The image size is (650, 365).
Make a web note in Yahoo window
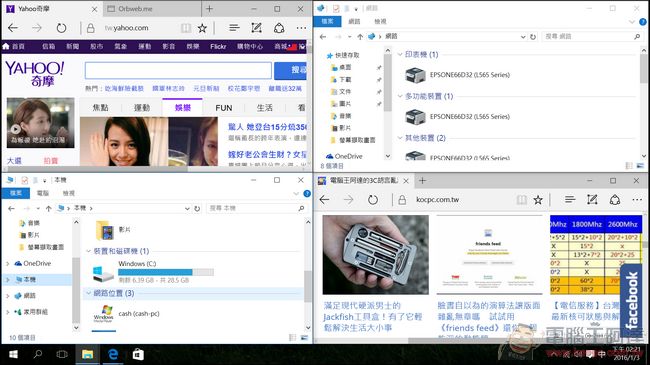(257, 28)
